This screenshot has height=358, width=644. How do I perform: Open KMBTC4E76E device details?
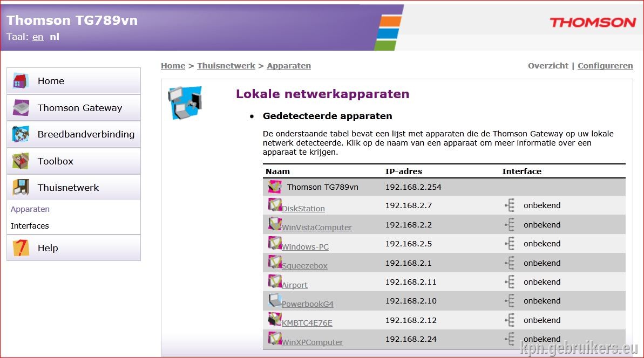[307, 323]
